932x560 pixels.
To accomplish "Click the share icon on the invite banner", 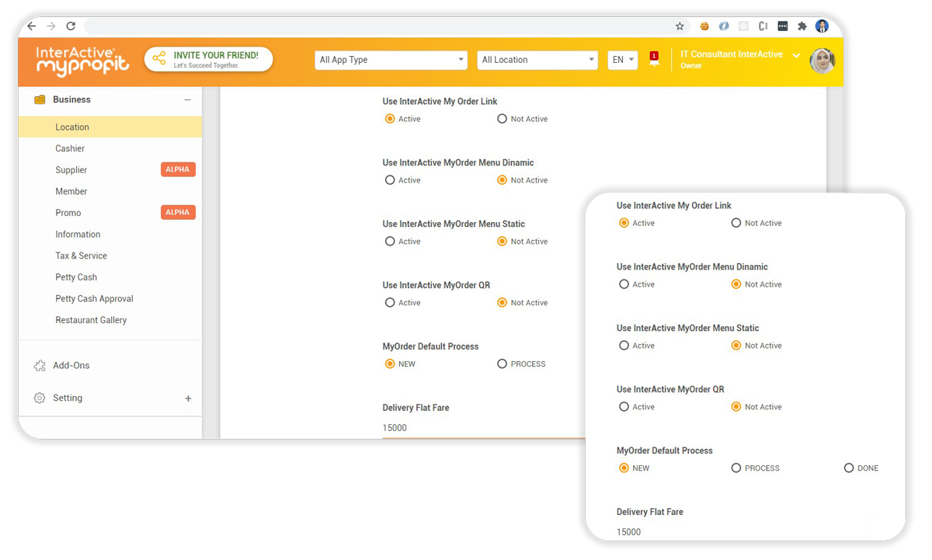I will click(x=159, y=58).
